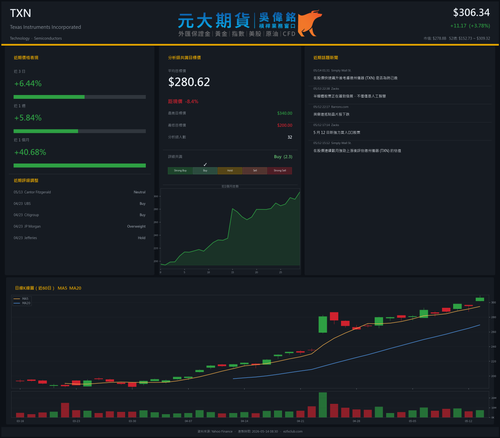500x438 pixels.
Task: Click the MA5 MA20 chart title text
Action: pos(69,288)
